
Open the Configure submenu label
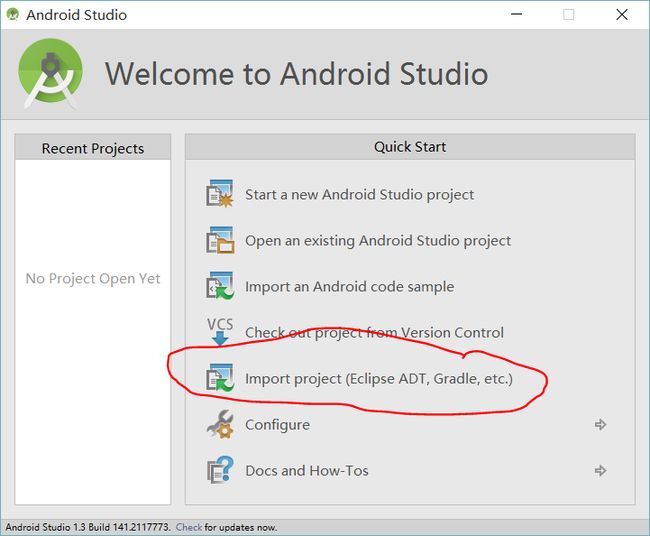[x=277, y=425]
